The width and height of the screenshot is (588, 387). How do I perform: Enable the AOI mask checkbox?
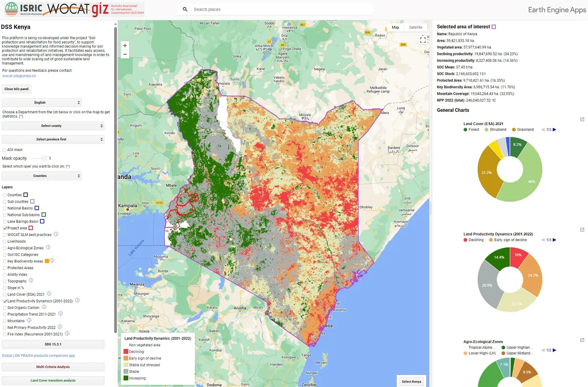pos(4,150)
